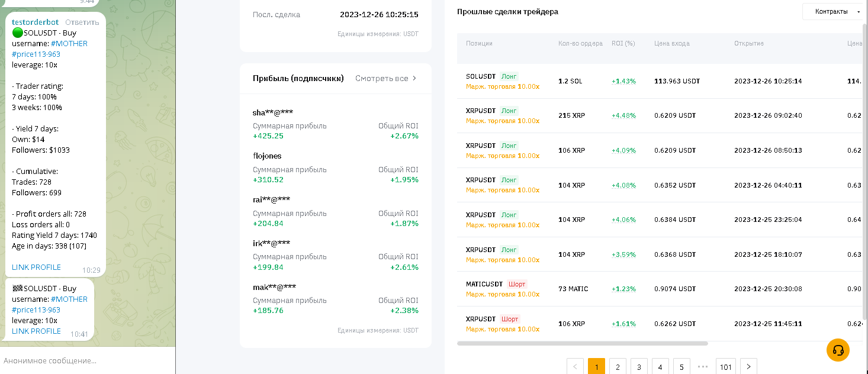Go to page 3 of past trades
Image resolution: width=868 pixels, height=374 pixels.
pyautogui.click(x=639, y=367)
